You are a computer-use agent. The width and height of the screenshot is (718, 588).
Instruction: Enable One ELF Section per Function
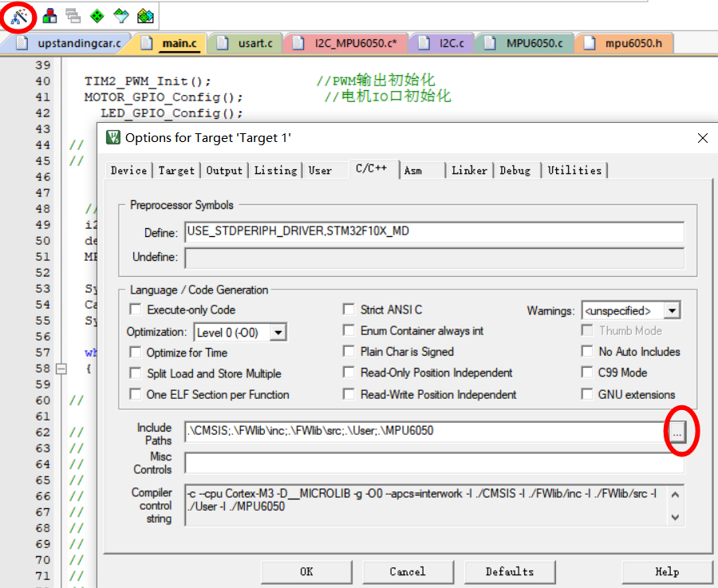[x=136, y=393]
